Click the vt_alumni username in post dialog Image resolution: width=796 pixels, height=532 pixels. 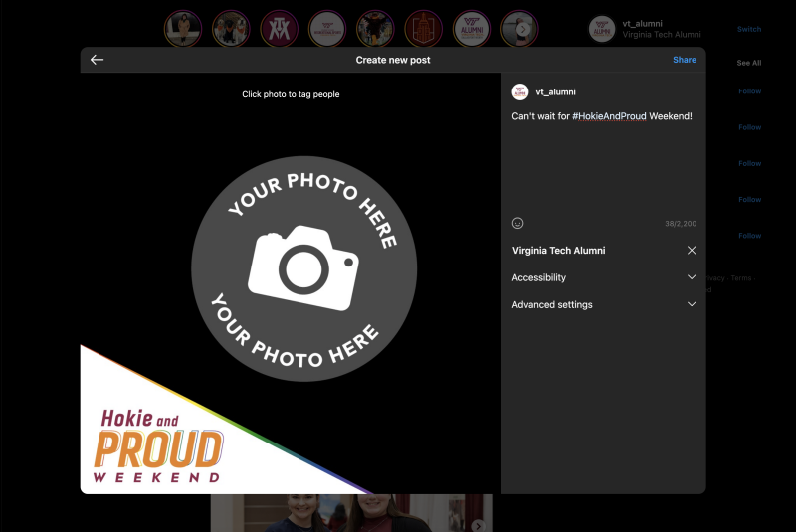pos(555,92)
